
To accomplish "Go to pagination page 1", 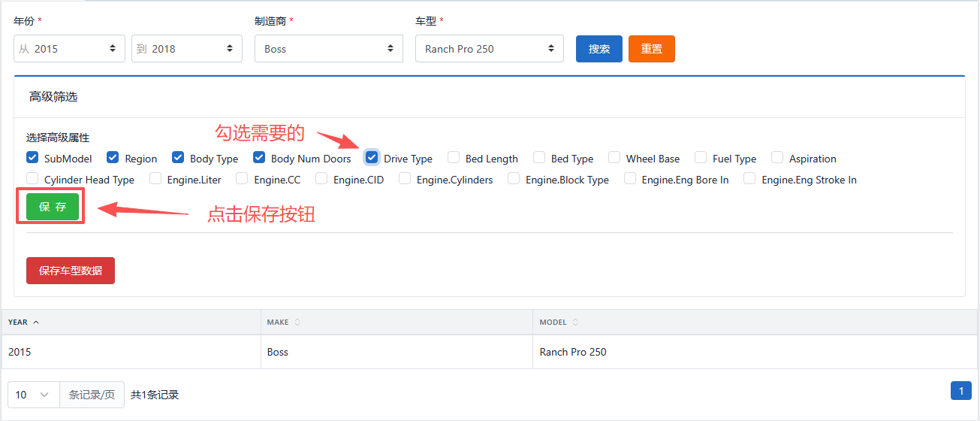I will [x=960, y=391].
